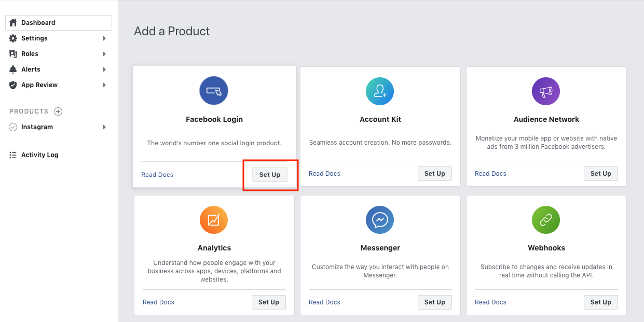Viewport: 644px width, 322px height.
Task: Click the "Audience Network" card title
Action: click(x=546, y=119)
